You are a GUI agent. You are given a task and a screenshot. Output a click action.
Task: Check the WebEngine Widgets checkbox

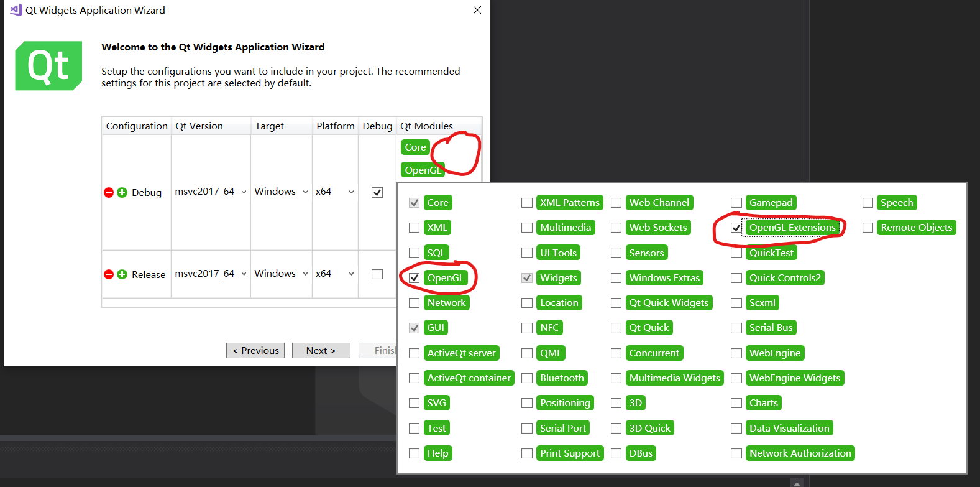click(736, 378)
